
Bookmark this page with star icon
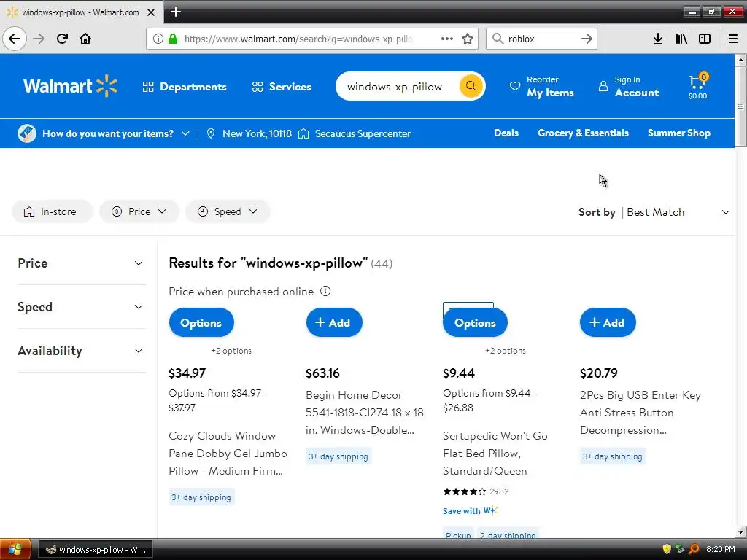pyautogui.click(x=468, y=39)
